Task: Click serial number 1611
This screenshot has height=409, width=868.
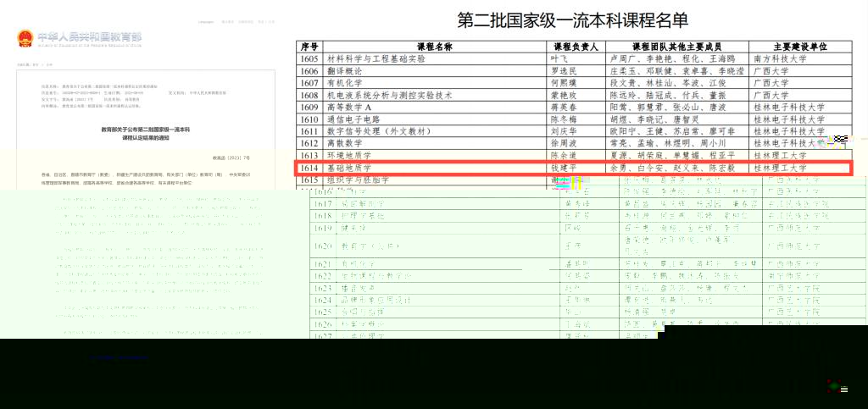Action: 309,131
